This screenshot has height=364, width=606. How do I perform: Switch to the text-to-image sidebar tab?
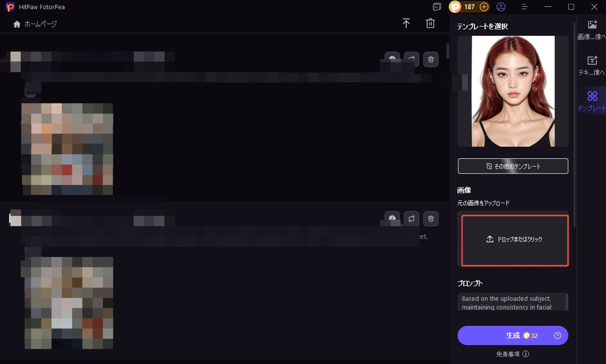click(x=592, y=66)
